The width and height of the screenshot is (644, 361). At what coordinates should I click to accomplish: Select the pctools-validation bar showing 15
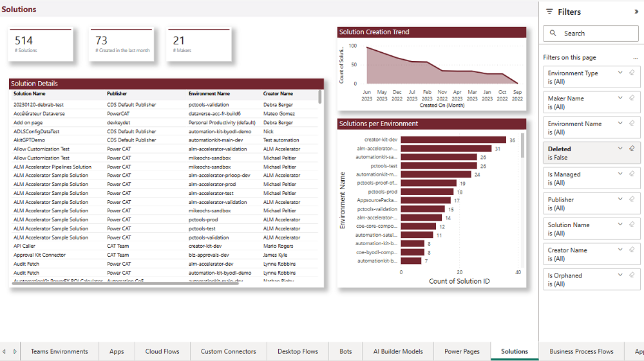tap(423, 209)
